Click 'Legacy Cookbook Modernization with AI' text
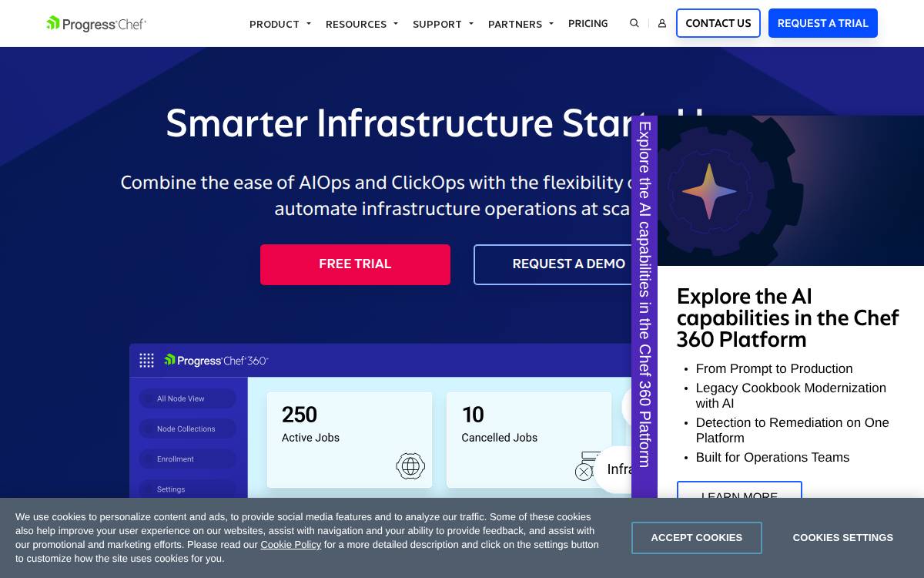The image size is (924, 578). pos(791,396)
